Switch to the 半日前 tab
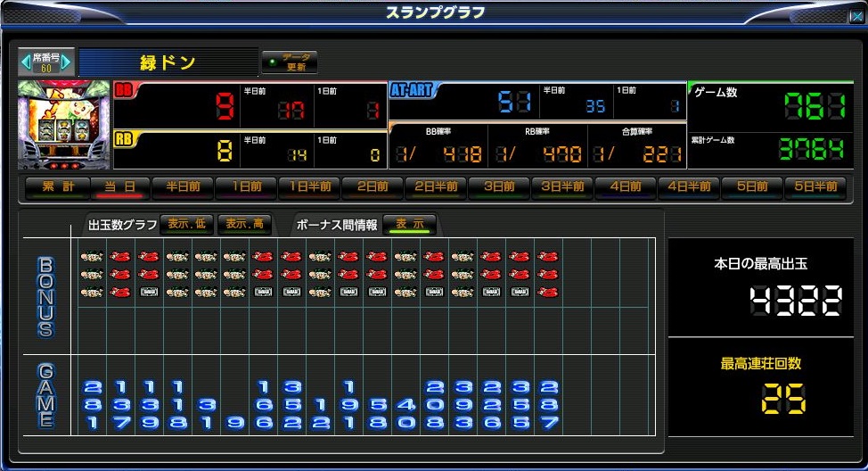 [183, 187]
